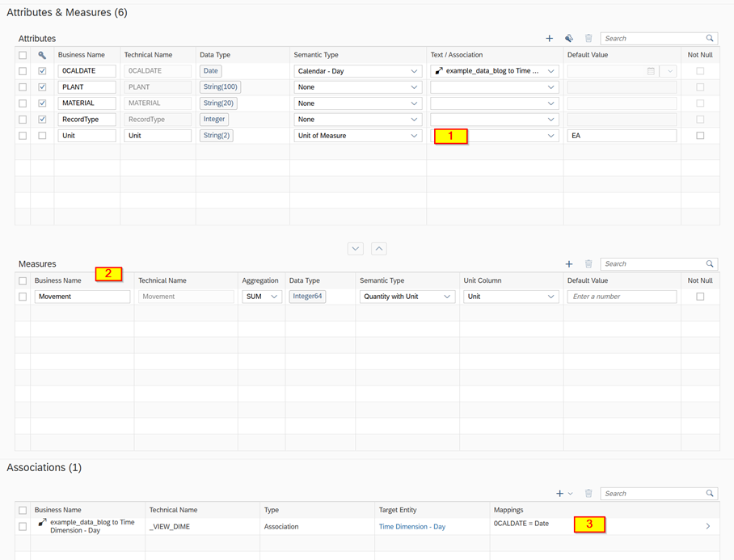Add a new measure with plus icon
The image size is (734, 560).
569,263
